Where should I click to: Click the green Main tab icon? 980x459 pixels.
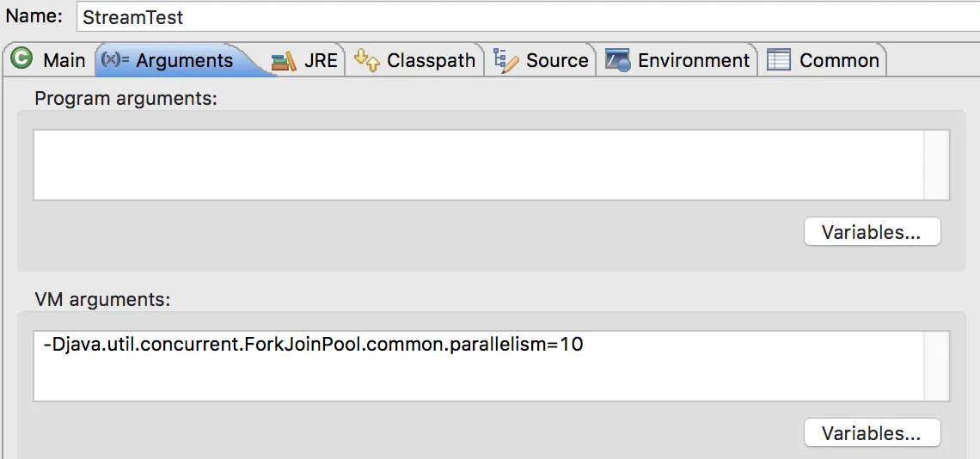[x=21, y=59]
